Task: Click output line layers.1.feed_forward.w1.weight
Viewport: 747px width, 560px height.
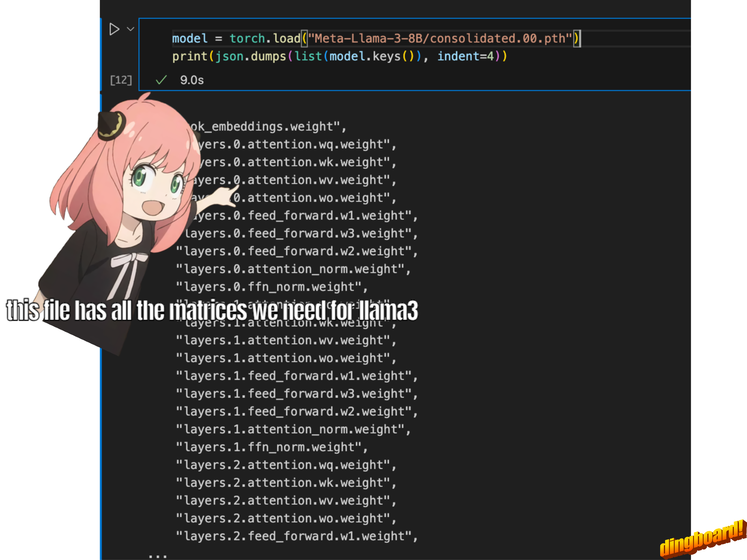Action: [297, 376]
